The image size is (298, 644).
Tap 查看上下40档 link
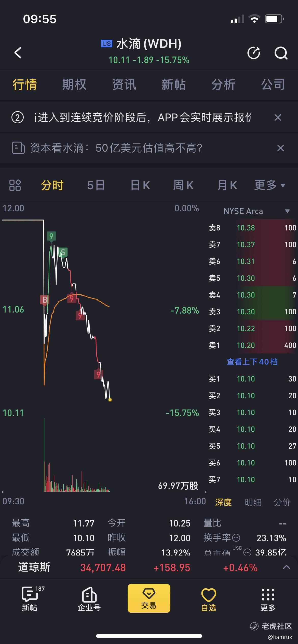tap(252, 362)
